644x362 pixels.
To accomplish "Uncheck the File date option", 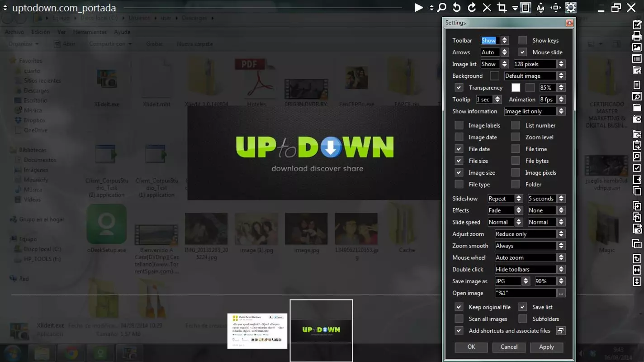I will point(459,149).
